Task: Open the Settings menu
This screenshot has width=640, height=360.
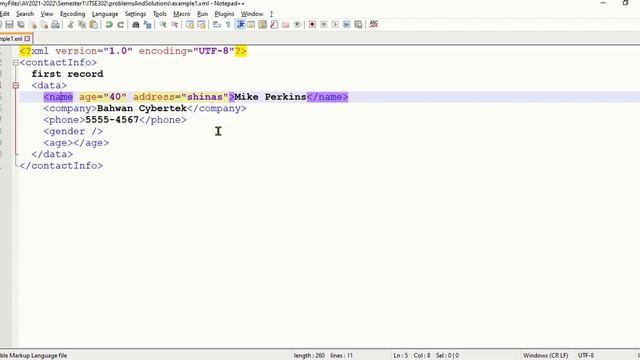Action: point(136,14)
